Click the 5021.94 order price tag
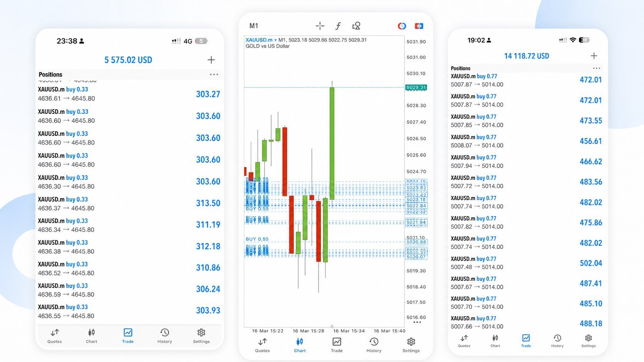This screenshot has height=362, width=644. coord(416,222)
